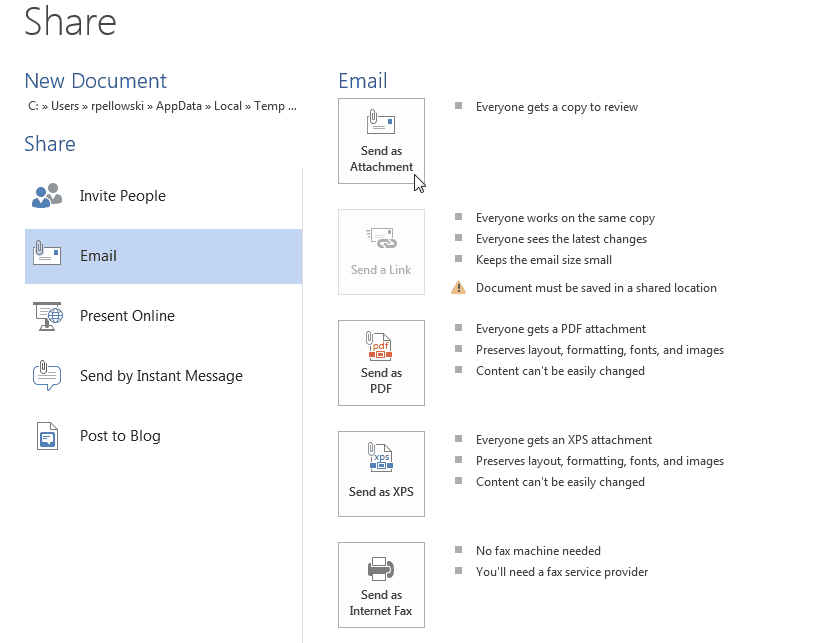Click 'Keeps the email size small' text
Screen dimensions: 814x643
pyautogui.click(x=544, y=259)
